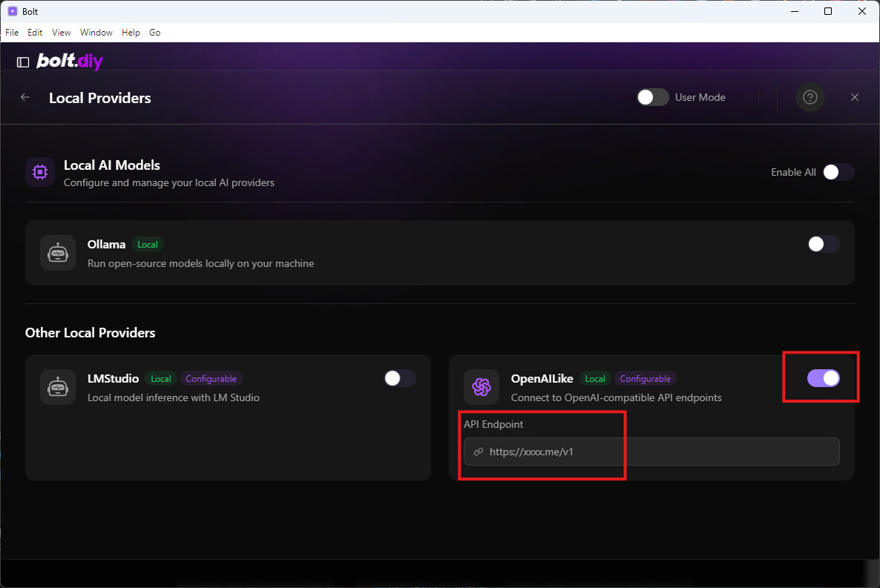The image size is (880, 588).
Task: Minimize the Bolt window
Action: (795, 11)
